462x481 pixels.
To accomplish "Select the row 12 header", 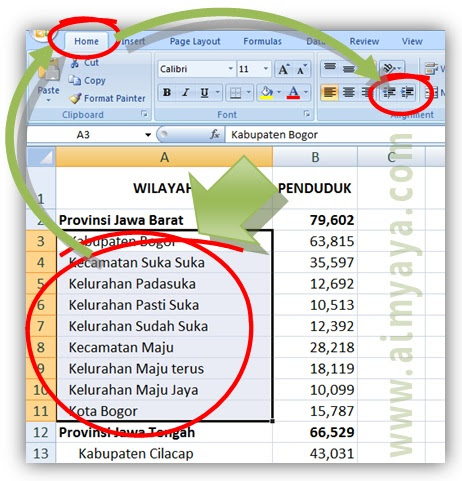I will coord(41,432).
